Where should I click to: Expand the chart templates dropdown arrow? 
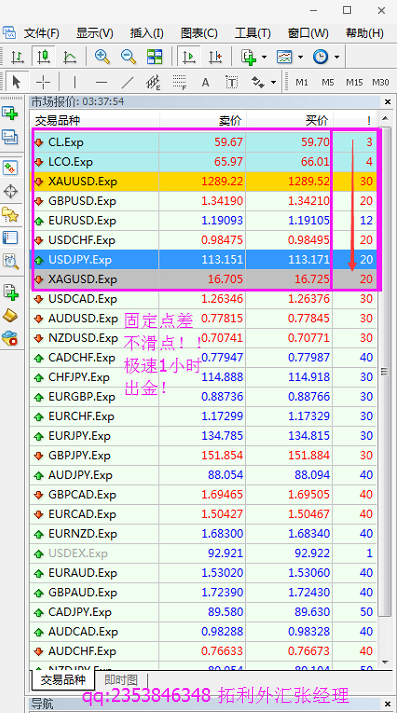coord(300,57)
